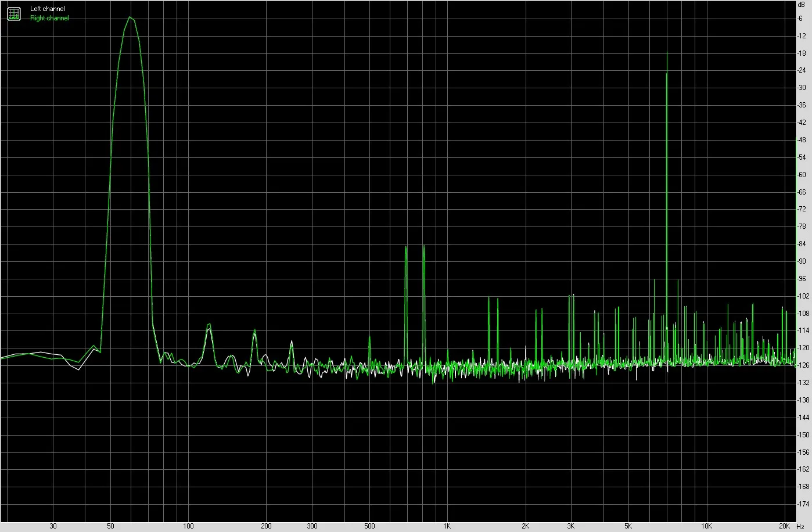
Task: Click the -150 dB scale label
Action: [804, 435]
